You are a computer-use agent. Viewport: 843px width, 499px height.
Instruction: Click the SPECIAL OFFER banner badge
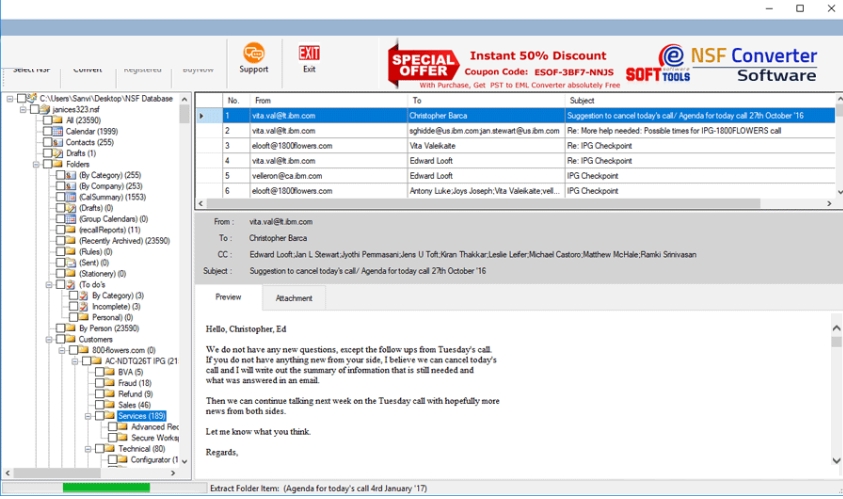[423, 65]
